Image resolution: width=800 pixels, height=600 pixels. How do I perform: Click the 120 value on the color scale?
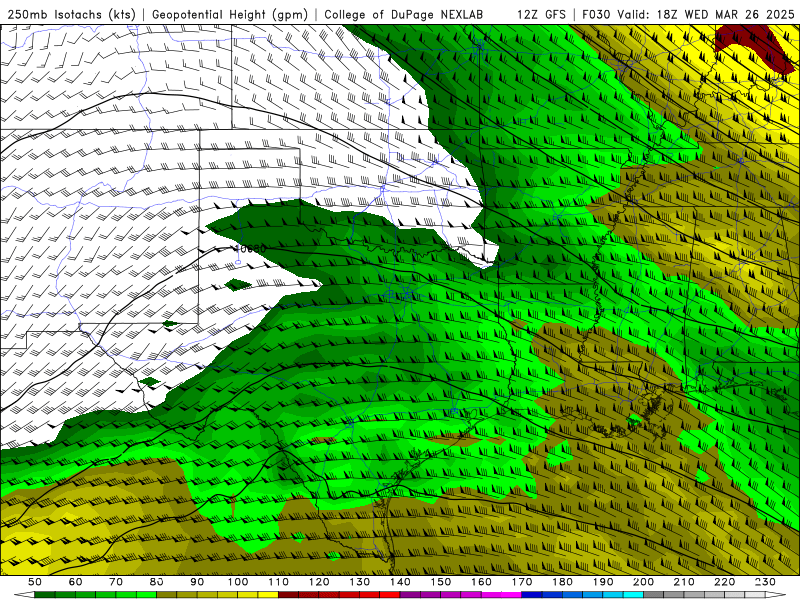(319, 582)
